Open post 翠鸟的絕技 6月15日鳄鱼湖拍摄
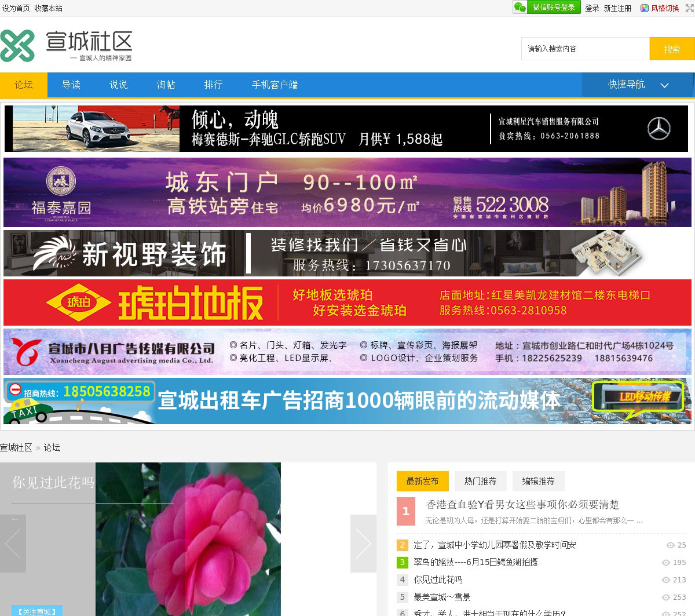 [475, 562]
